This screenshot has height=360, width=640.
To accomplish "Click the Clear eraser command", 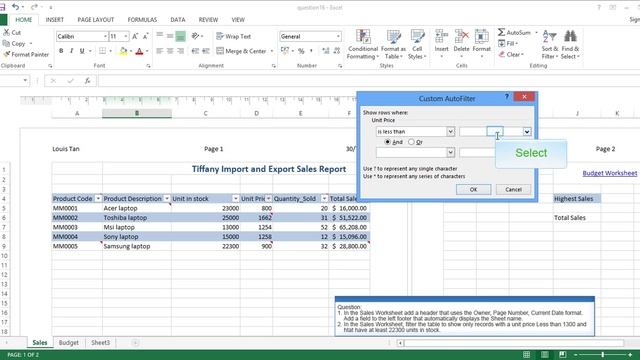I will coord(511,54).
